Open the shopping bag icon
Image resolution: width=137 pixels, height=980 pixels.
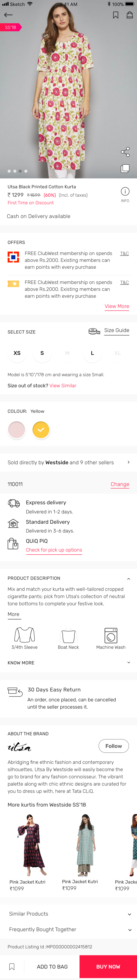(130, 15)
